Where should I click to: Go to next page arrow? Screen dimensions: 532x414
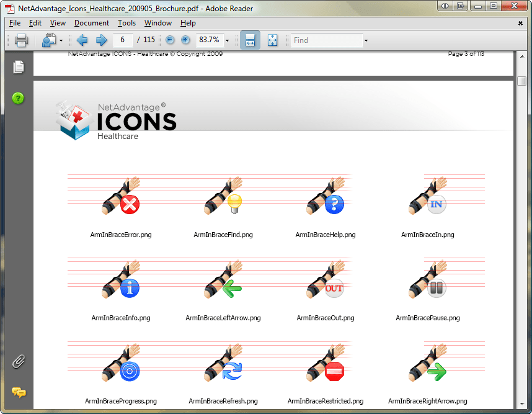(x=102, y=40)
